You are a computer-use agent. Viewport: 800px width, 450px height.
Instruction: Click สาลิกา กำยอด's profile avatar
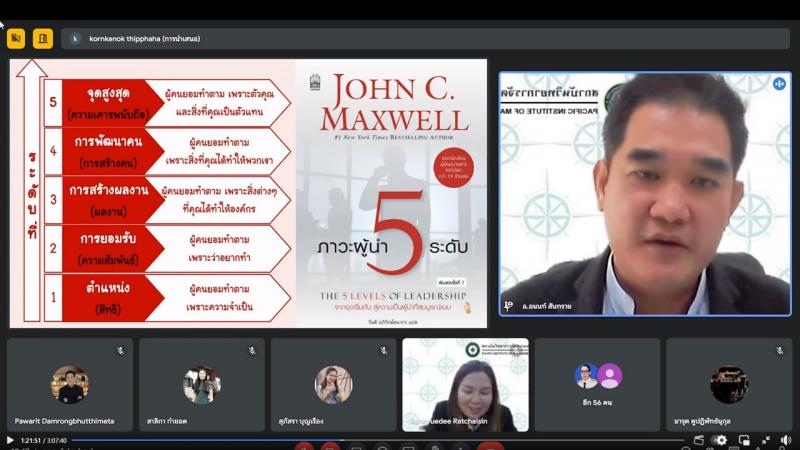coord(202,385)
